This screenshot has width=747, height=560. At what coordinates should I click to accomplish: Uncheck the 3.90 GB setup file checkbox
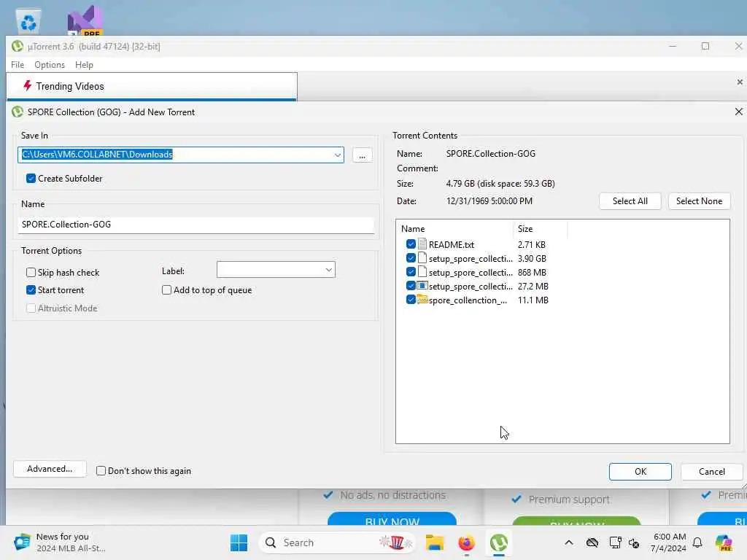(411, 258)
